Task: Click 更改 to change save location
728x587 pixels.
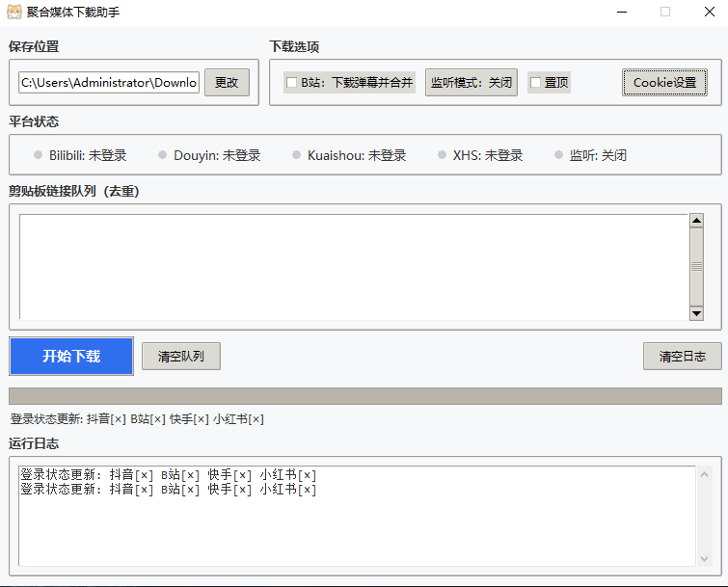Action: click(227, 83)
